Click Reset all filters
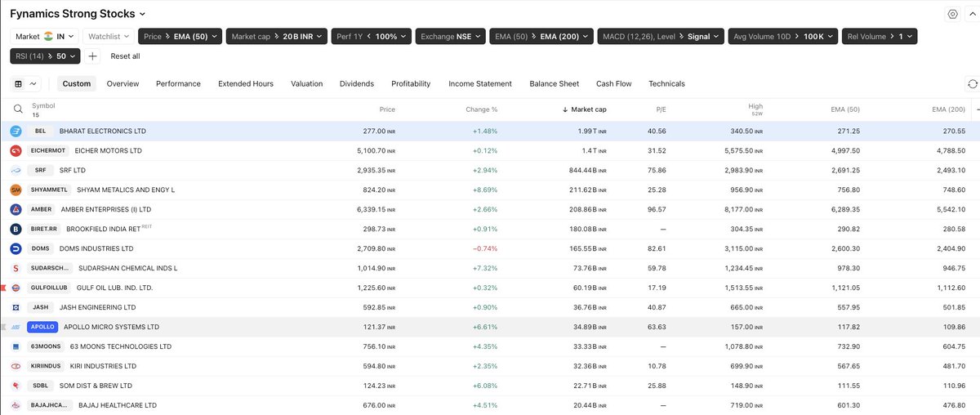 125,56
